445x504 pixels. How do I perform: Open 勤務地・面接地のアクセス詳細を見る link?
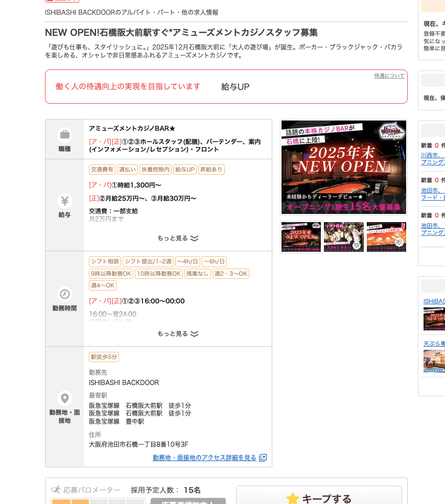point(204,458)
